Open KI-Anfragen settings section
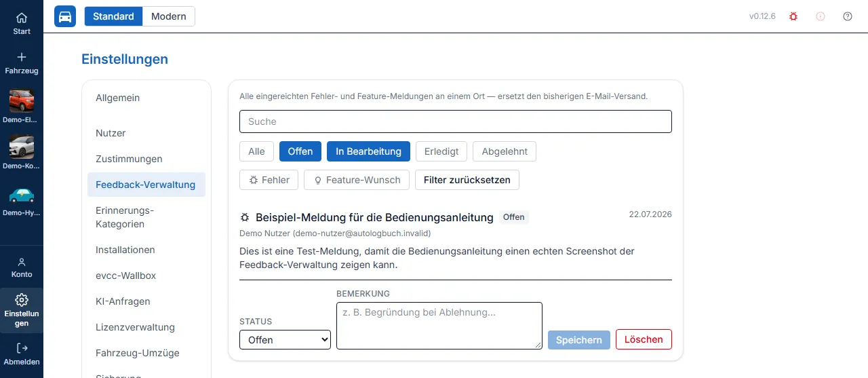The height and width of the screenshot is (378, 868). (x=146, y=301)
